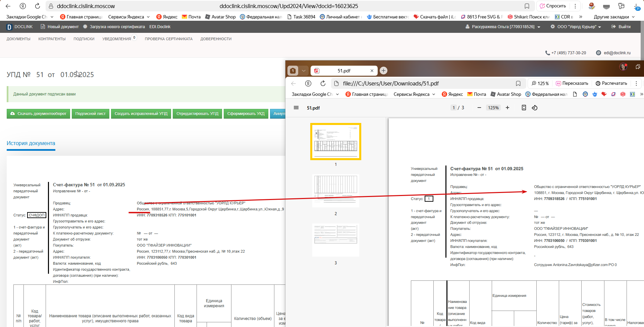Click Выйти to log out
The width and height of the screenshot is (644, 327).
coord(621,27)
